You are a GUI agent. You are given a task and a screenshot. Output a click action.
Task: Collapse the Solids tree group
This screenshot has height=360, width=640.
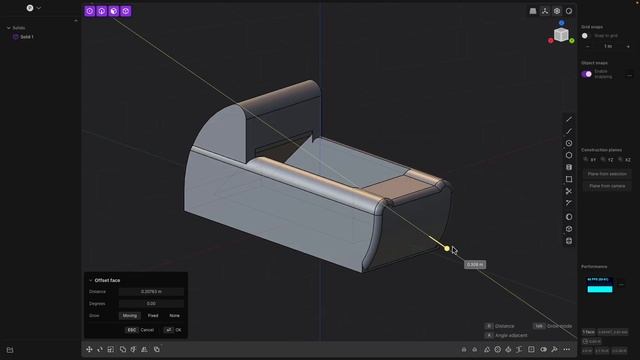click(9, 28)
